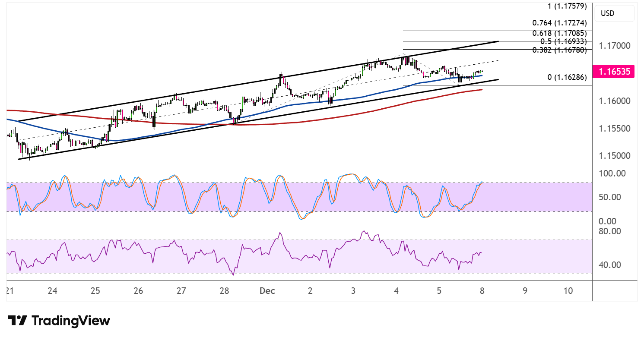This screenshot has width=644, height=340.
Task: Click date 24 on the time axis
Action: [x=52, y=291]
